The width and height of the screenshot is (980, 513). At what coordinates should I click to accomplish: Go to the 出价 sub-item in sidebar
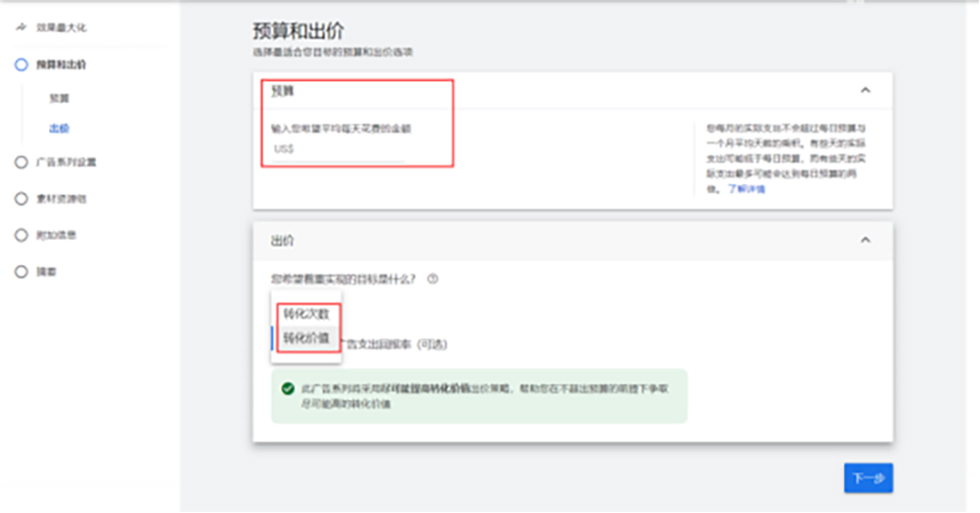59,129
